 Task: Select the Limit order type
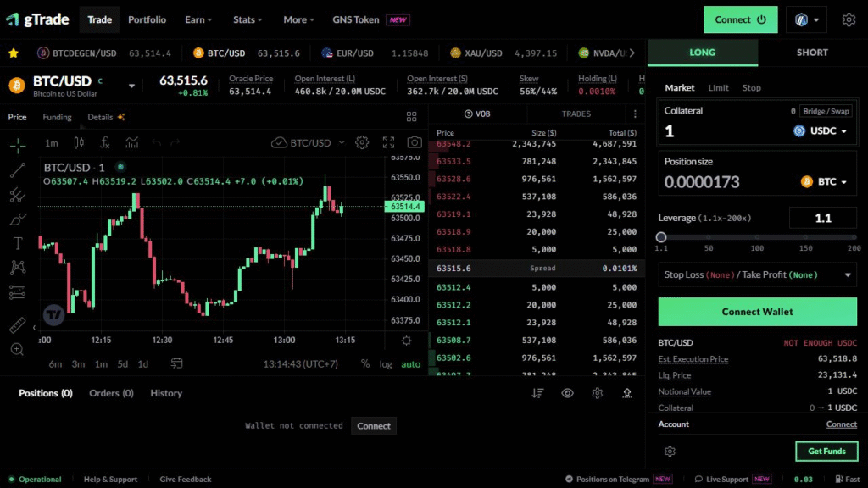tap(719, 87)
